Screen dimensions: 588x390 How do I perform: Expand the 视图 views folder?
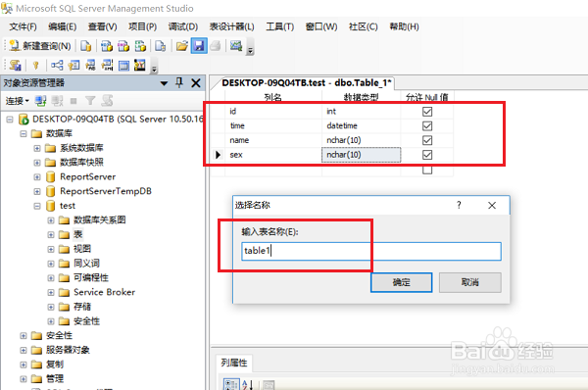(51, 249)
